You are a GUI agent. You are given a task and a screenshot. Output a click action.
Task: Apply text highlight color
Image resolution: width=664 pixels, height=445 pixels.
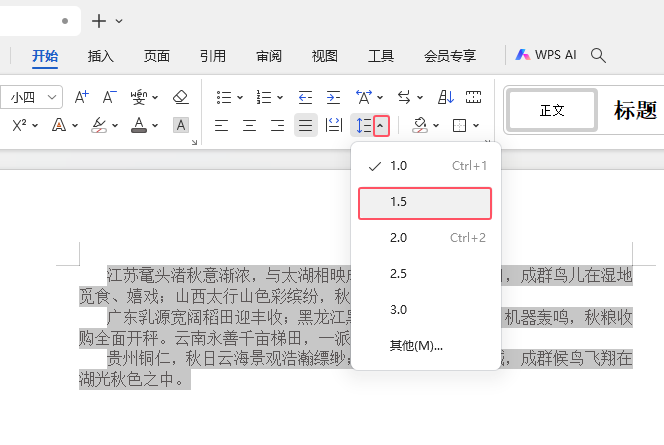[x=99, y=125]
